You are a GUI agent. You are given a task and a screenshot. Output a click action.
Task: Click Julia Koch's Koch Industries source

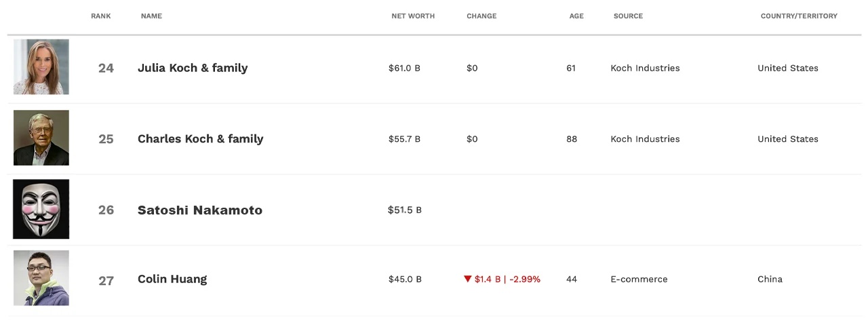[645, 68]
